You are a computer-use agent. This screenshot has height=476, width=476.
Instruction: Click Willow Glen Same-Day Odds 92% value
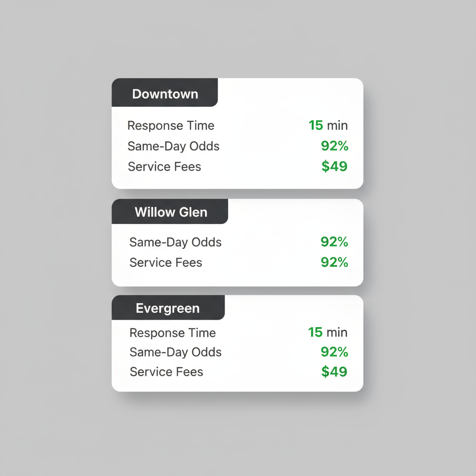pos(334,242)
